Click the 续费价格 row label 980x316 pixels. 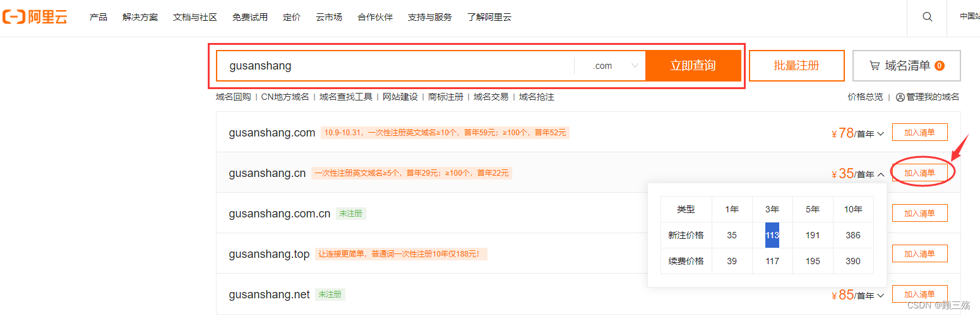tap(686, 261)
